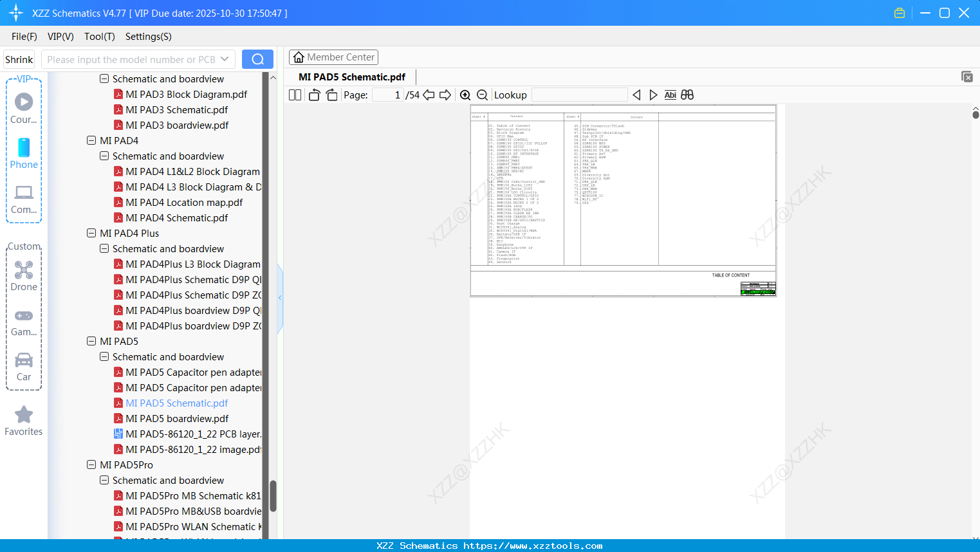Open the Phone category in sidebar
This screenshot has height=552, width=980.
tap(24, 154)
